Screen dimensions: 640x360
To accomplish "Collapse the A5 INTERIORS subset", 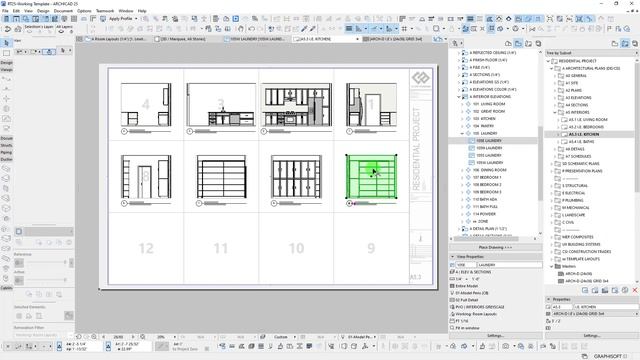I will 555,112.
